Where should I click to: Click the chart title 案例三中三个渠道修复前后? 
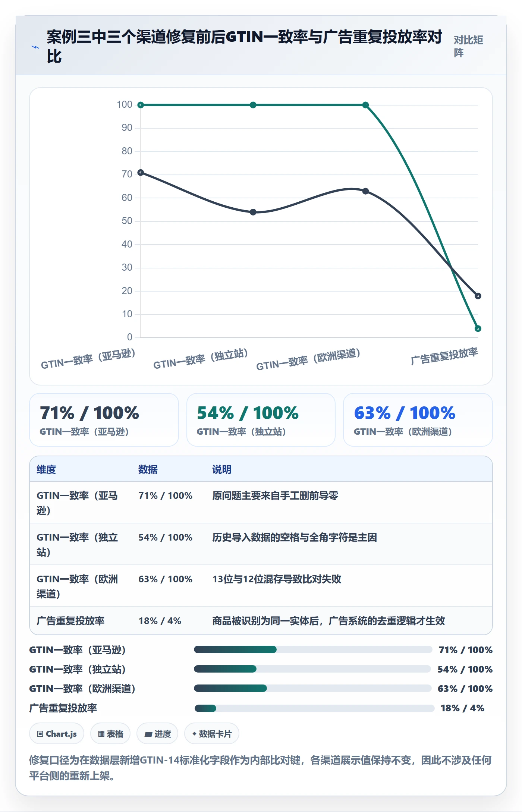[x=245, y=47]
